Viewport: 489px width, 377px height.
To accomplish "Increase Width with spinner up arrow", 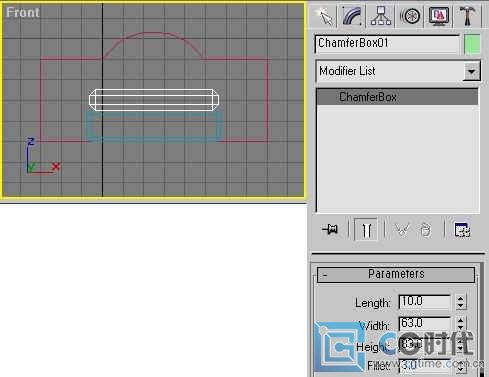I will click(460, 320).
